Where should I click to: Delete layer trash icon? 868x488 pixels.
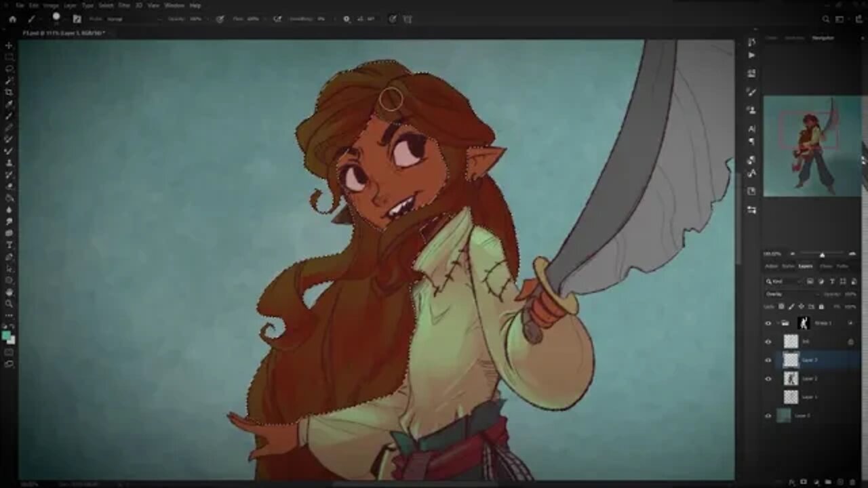tap(852, 482)
